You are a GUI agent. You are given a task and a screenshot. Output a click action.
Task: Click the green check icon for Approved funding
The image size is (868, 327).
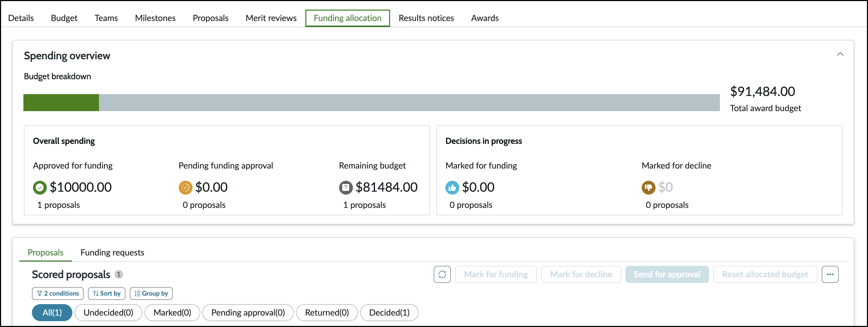pos(40,188)
